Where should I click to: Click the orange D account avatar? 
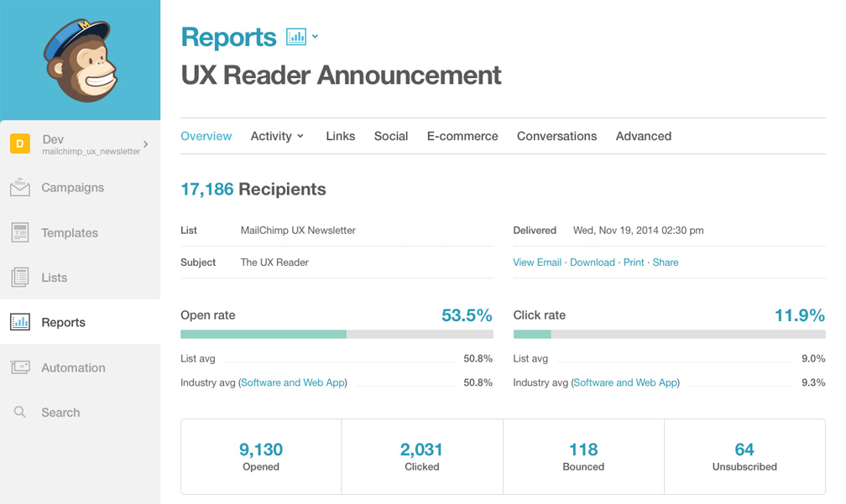(20, 143)
